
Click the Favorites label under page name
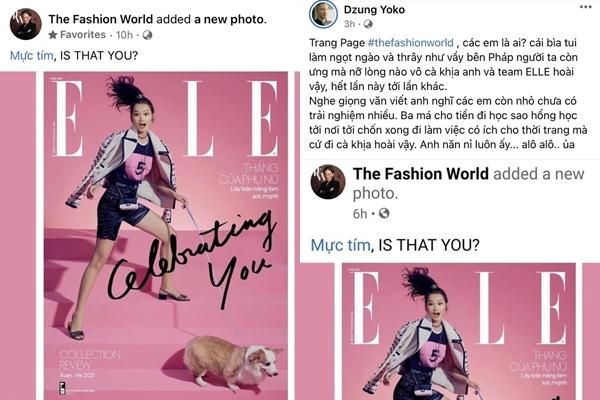pos(83,35)
